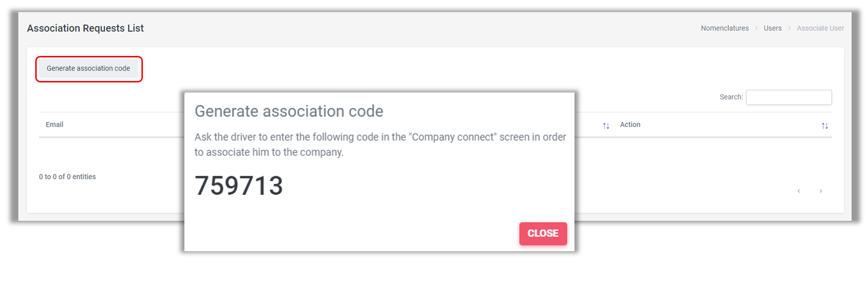The image size is (868, 283).
Task: Click the Company connect instruction text
Action: [380, 144]
